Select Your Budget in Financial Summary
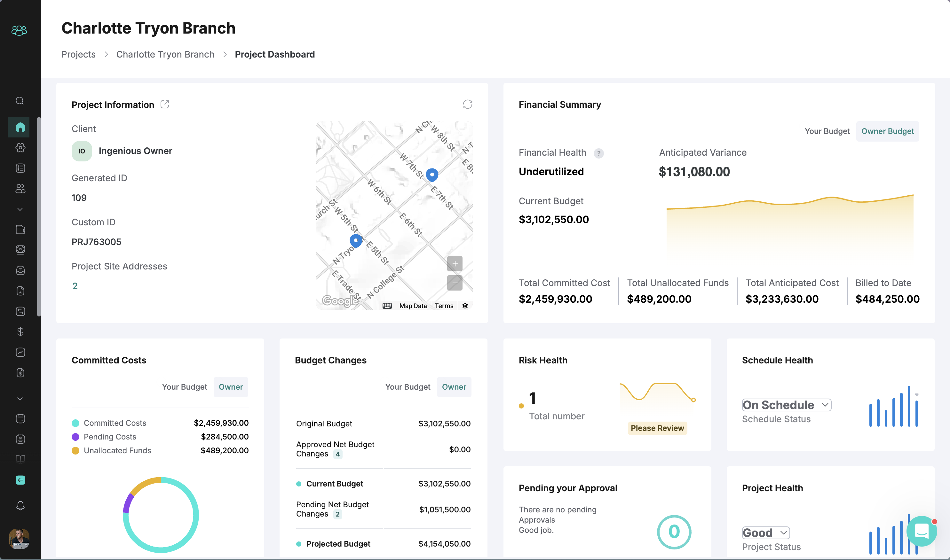Screen dimensions: 950x560 coord(827,131)
